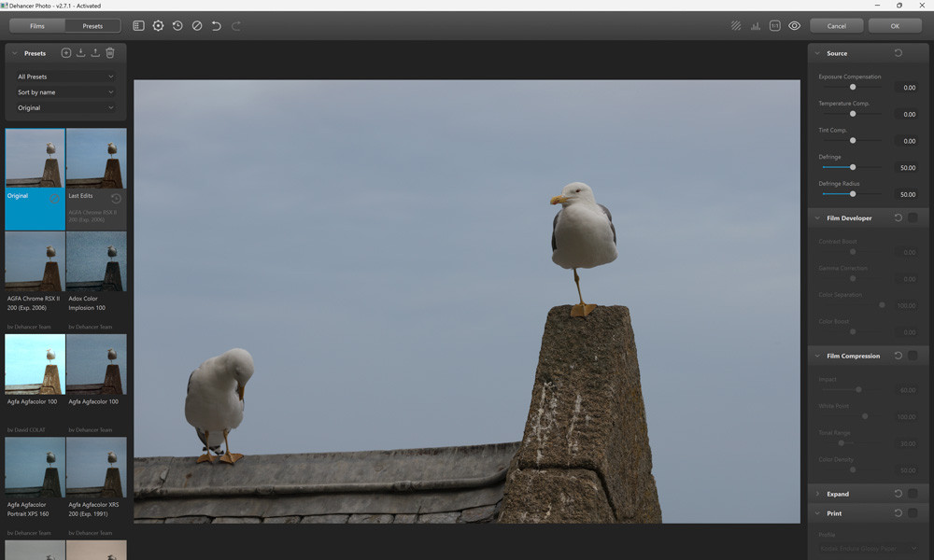This screenshot has height=560, width=934.
Task: Set 1:1 zoom view
Action: (775, 25)
